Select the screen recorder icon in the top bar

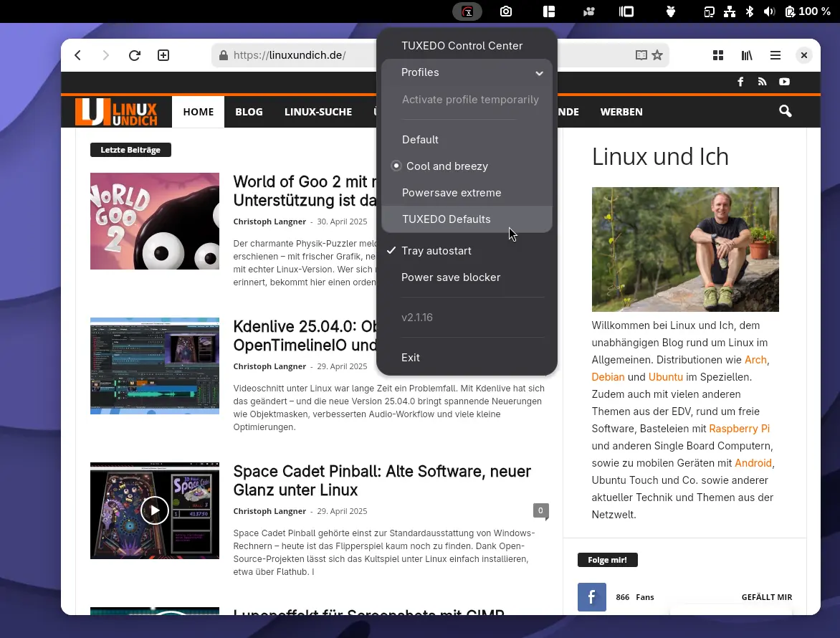tap(589, 11)
